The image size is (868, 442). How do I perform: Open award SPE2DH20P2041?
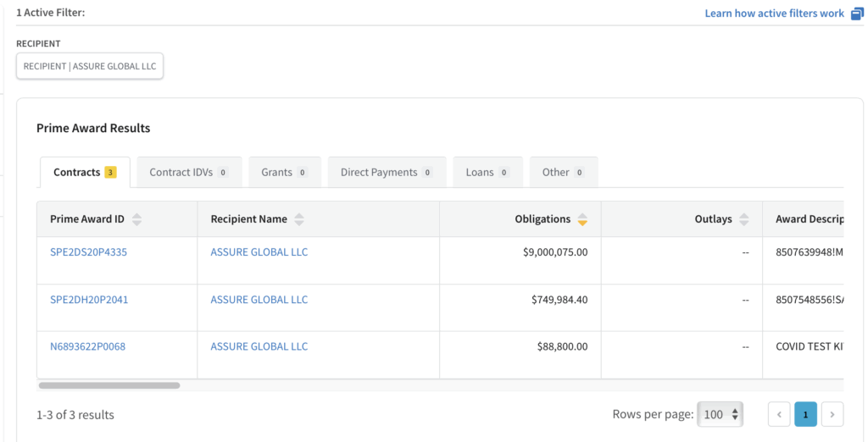click(89, 300)
